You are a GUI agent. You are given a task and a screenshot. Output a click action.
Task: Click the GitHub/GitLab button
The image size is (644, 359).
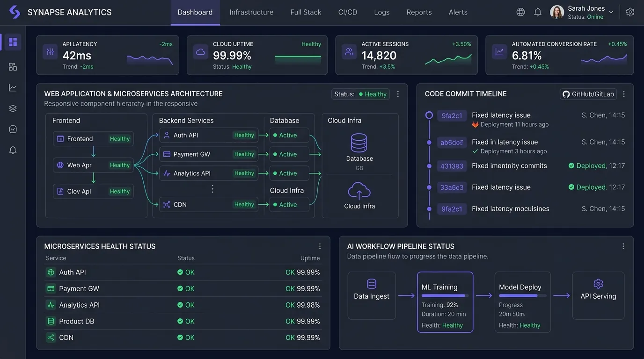click(588, 94)
